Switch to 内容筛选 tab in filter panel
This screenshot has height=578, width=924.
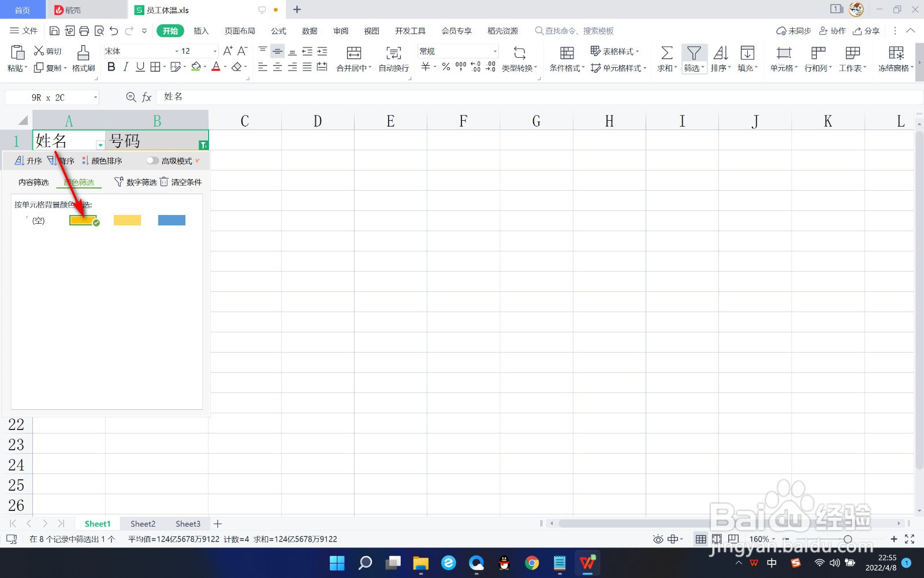[x=33, y=182]
